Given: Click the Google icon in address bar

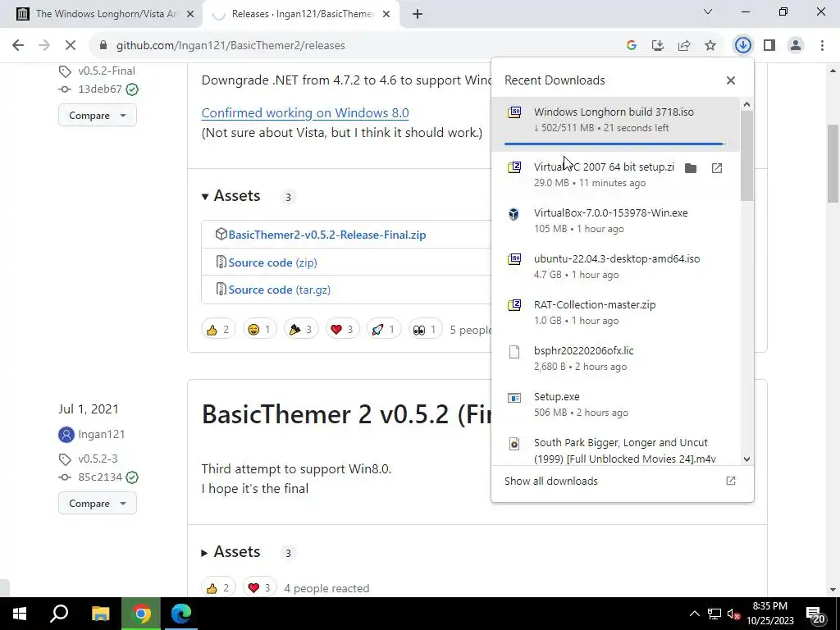Looking at the screenshot, I should [x=632, y=46].
